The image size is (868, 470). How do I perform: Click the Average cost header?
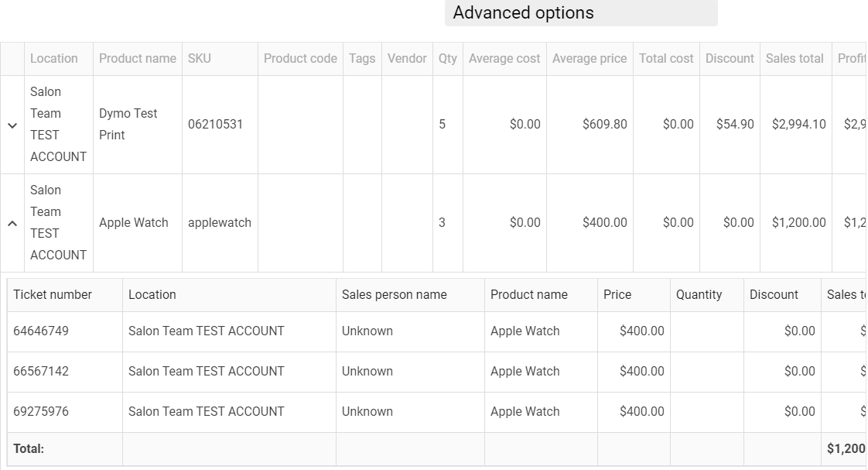pyautogui.click(x=504, y=59)
